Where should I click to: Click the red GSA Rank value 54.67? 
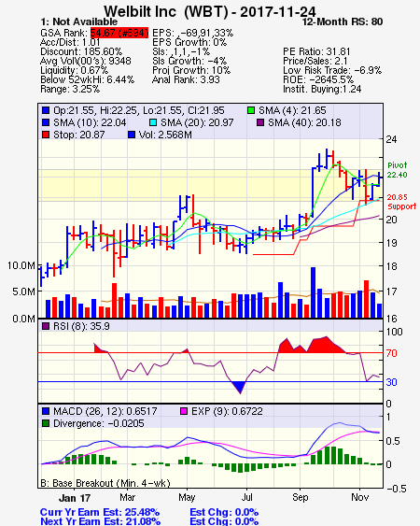point(119,33)
